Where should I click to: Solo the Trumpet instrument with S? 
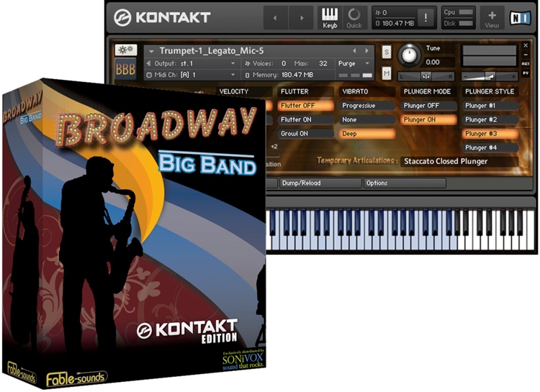(x=387, y=53)
